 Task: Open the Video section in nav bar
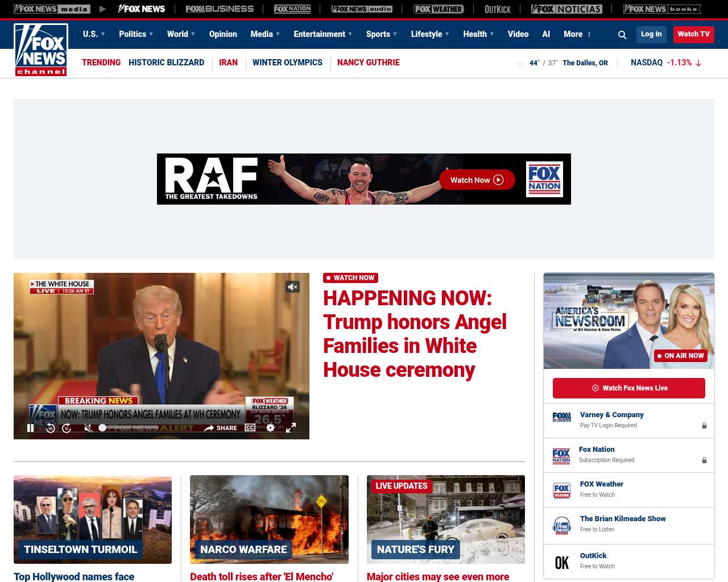[x=518, y=34]
